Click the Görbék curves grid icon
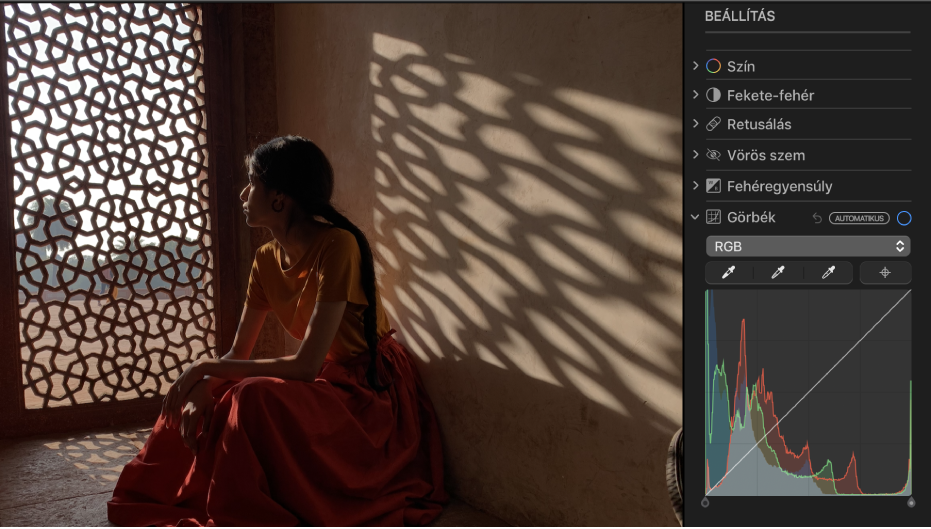Screen dimensions: 931x529 [713, 217]
